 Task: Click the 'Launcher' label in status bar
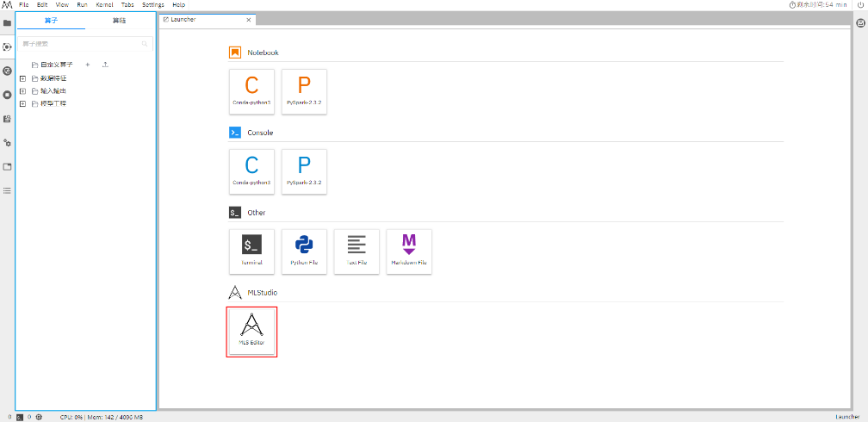coord(847,417)
